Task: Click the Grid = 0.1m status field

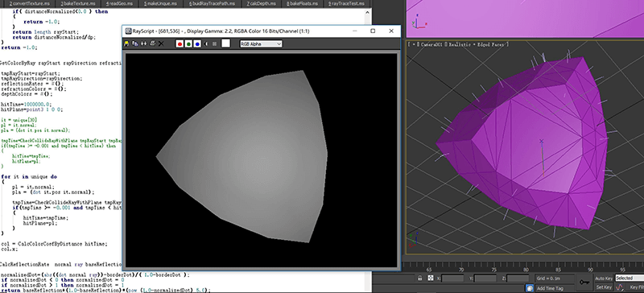Action: click(554, 279)
